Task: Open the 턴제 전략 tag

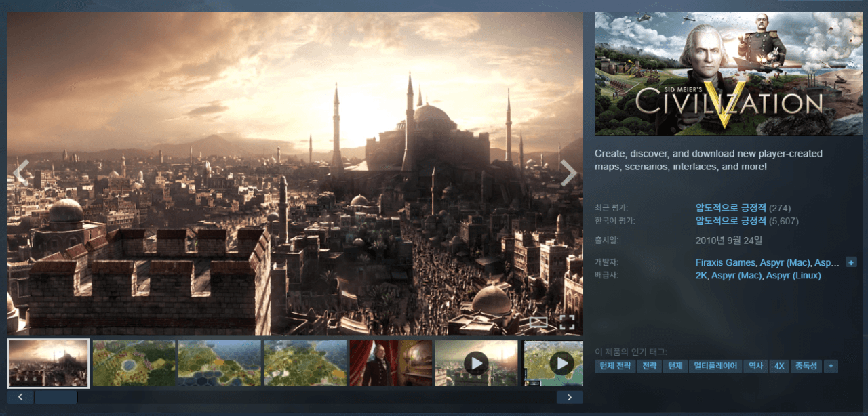Action: [x=615, y=367]
